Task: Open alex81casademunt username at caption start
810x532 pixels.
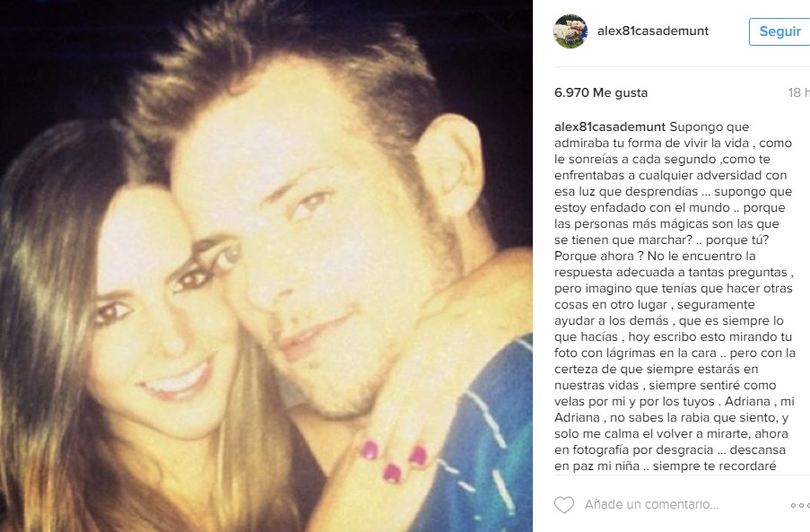Action: [610, 127]
